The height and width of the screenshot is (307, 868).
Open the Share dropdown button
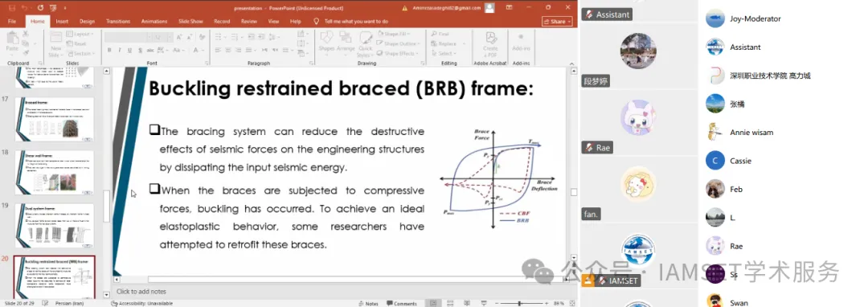click(x=558, y=21)
